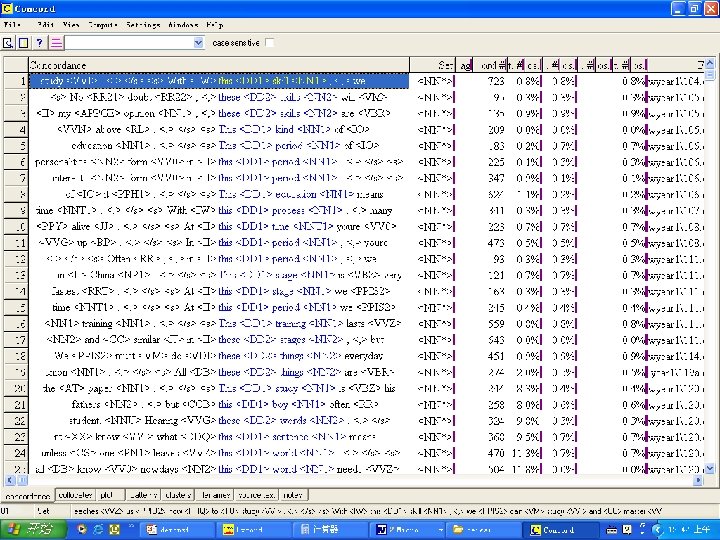Viewport: 720px width, 540px height.
Task: Select row number 1 header cell
Action: (x=16, y=81)
